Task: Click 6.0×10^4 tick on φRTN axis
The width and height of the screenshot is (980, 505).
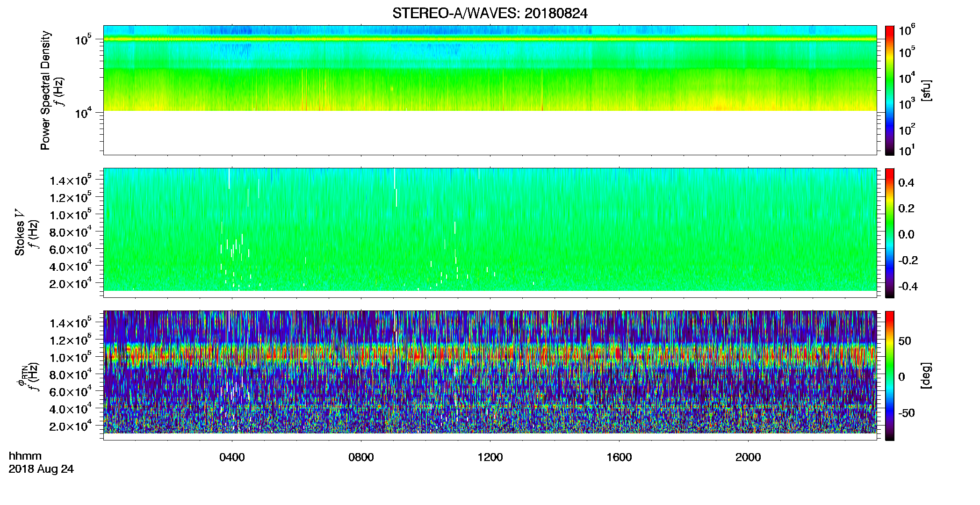Action: click(x=71, y=391)
